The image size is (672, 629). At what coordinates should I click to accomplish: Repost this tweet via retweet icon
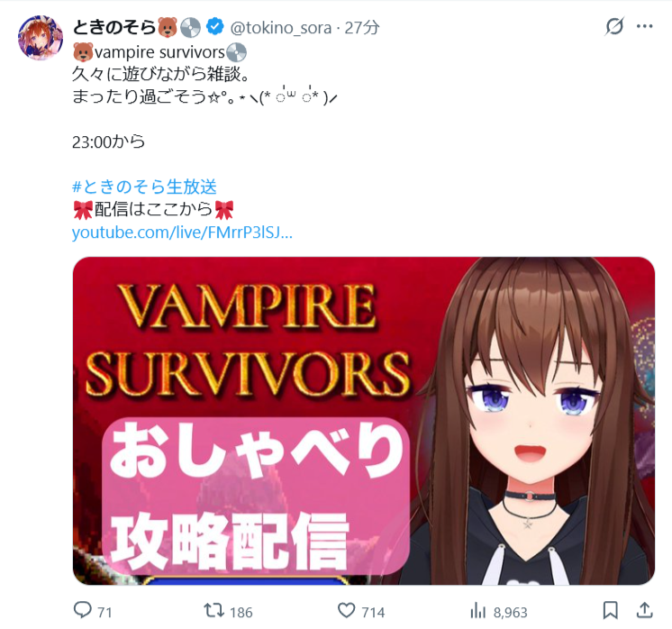[x=213, y=611]
